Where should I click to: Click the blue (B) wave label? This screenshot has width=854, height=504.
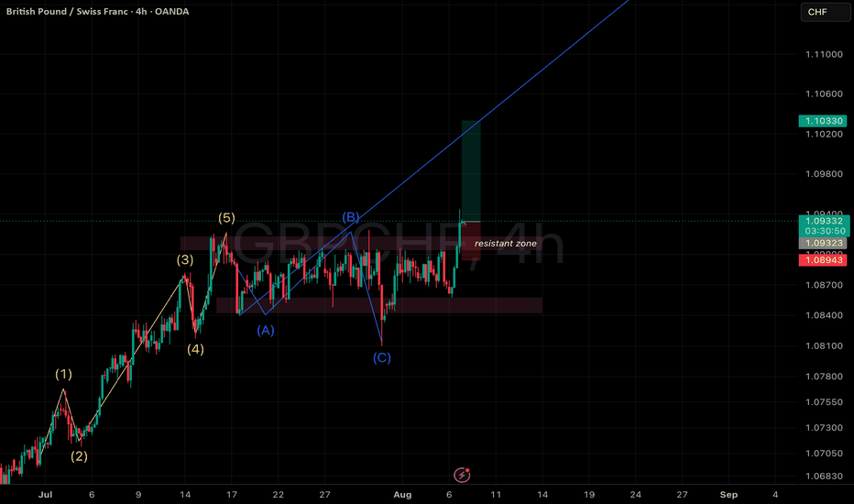(351, 217)
